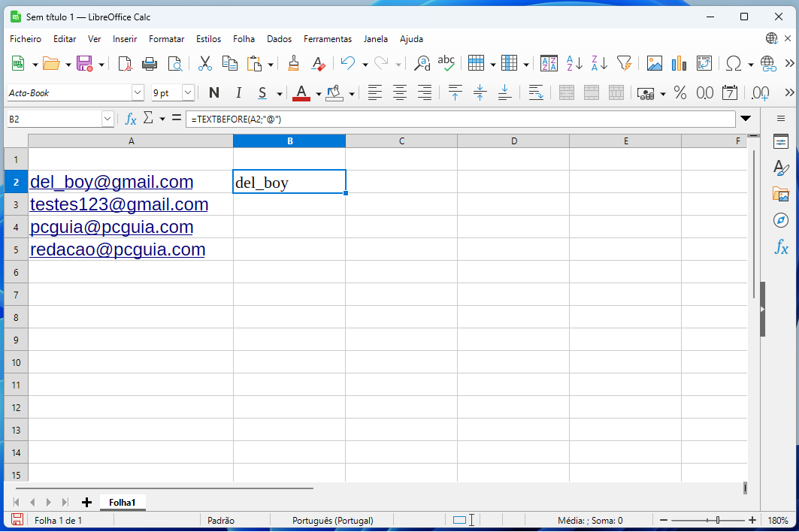
Task: Click inside the formula input field
Action: [x=459, y=119]
